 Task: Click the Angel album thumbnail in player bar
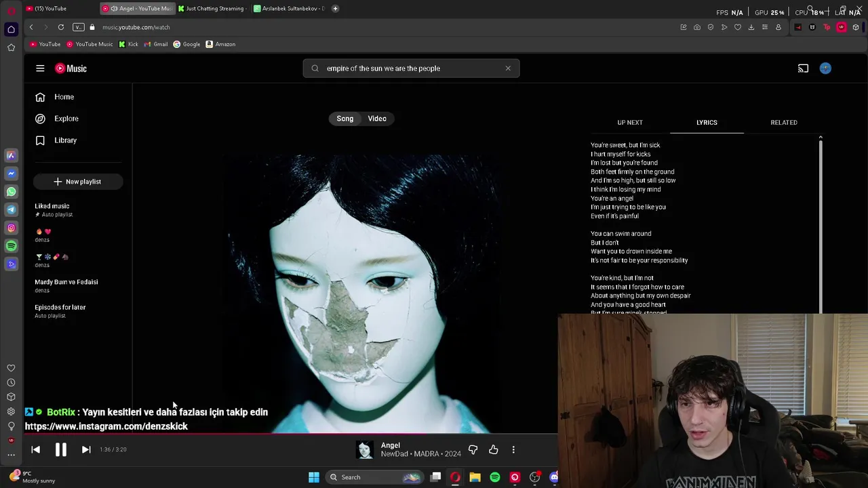tap(365, 450)
